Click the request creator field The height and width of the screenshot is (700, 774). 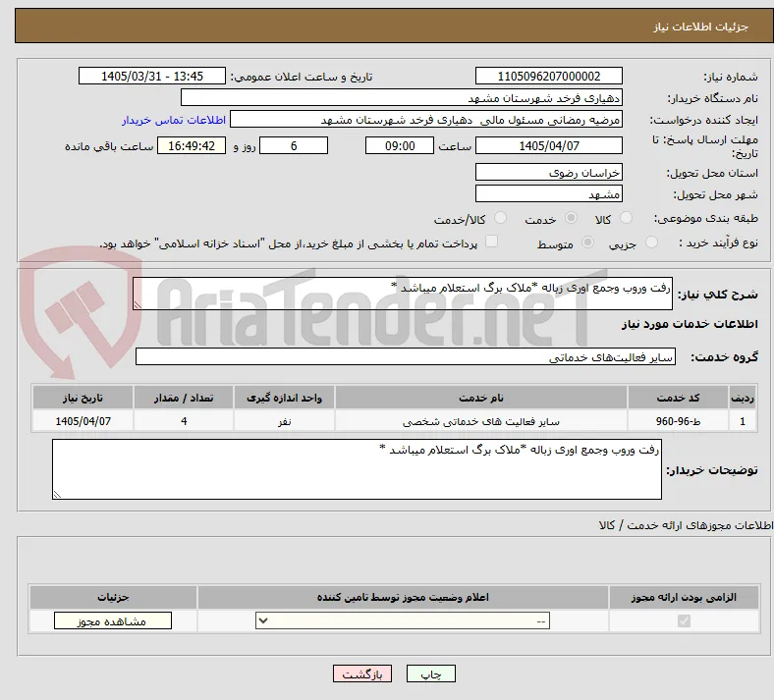[426, 120]
